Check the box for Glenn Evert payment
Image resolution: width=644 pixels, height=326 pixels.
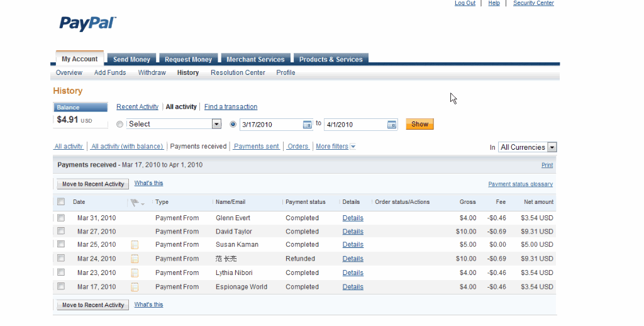coord(61,218)
